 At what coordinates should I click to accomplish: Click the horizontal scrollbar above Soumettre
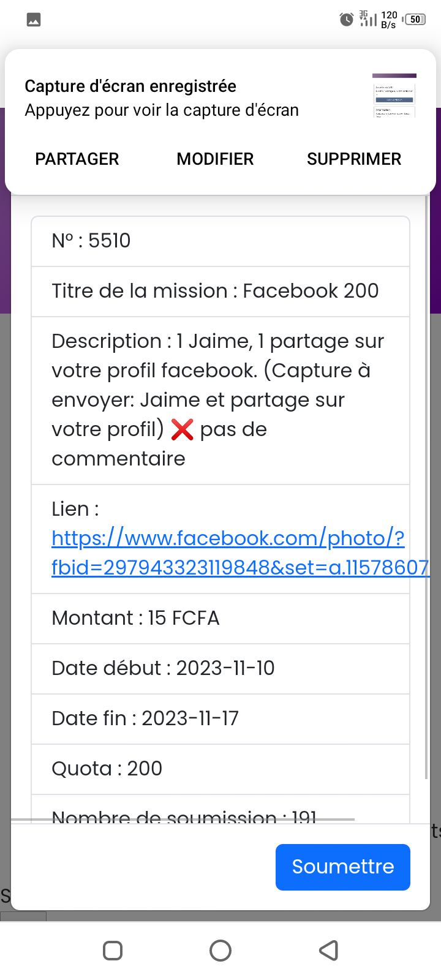point(184,819)
